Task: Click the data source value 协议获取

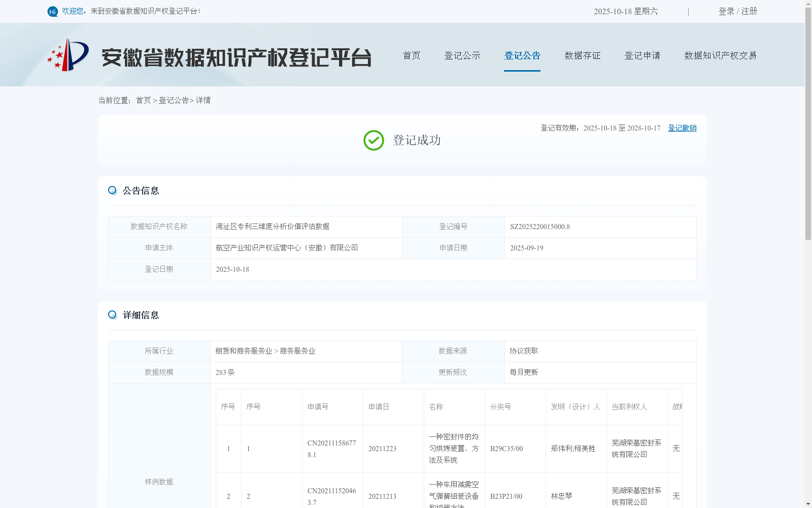Action: [x=524, y=351]
